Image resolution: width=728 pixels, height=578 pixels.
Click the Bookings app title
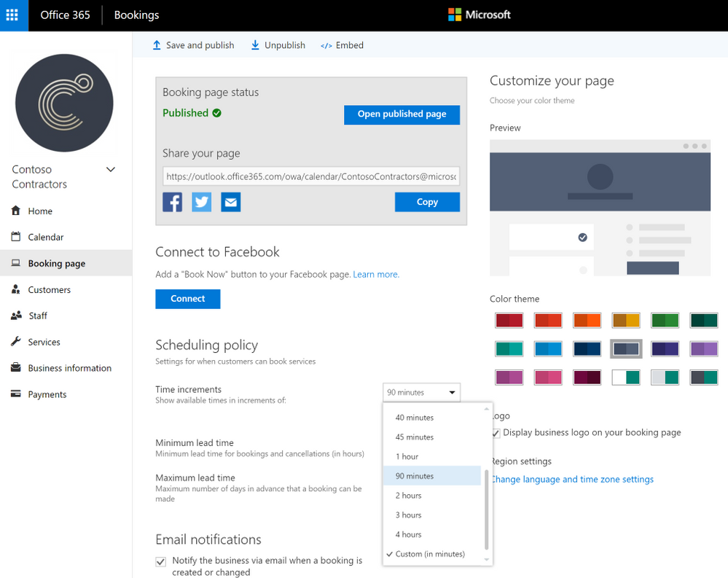(x=136, y=15)
